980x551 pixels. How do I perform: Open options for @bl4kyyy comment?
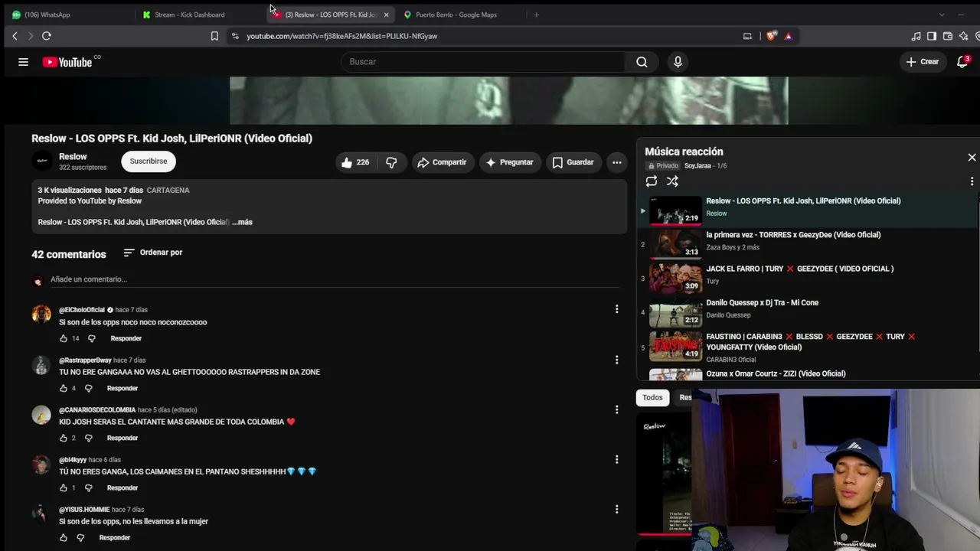coord(616,459)
